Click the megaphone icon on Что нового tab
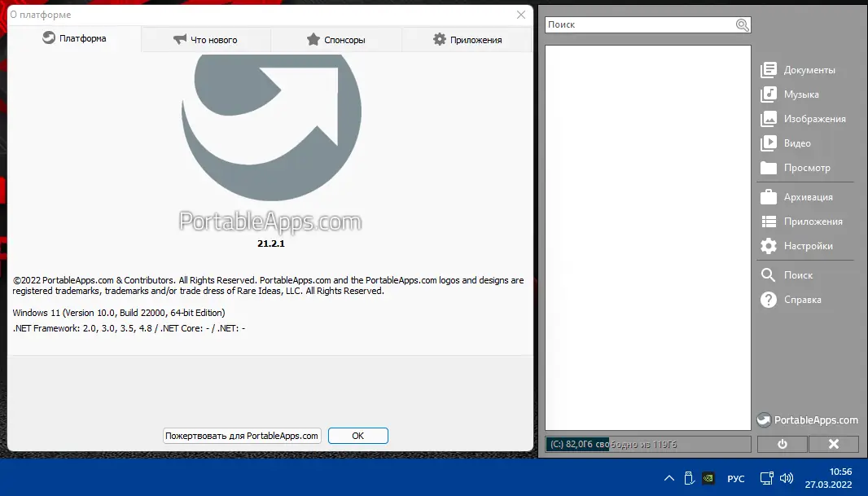Viewport: 868px width, 496px height. (x=180, y=39)
